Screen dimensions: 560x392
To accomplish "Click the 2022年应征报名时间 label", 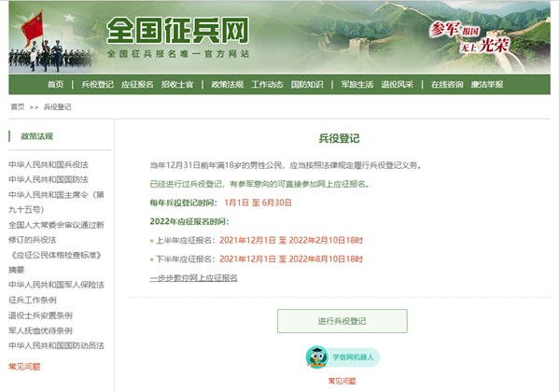I will 189,222.
